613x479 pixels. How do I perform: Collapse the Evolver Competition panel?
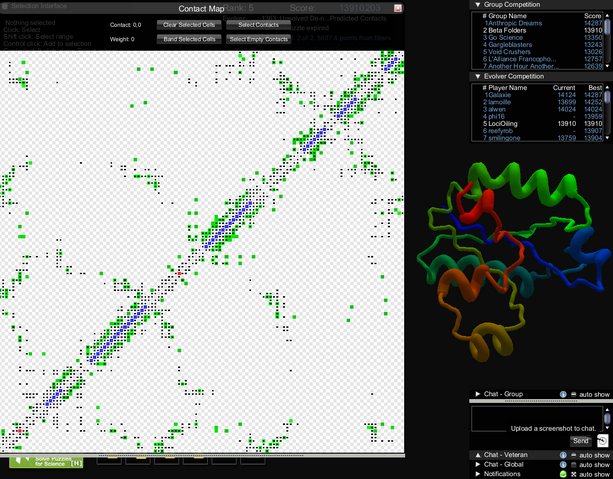(477, 76)
